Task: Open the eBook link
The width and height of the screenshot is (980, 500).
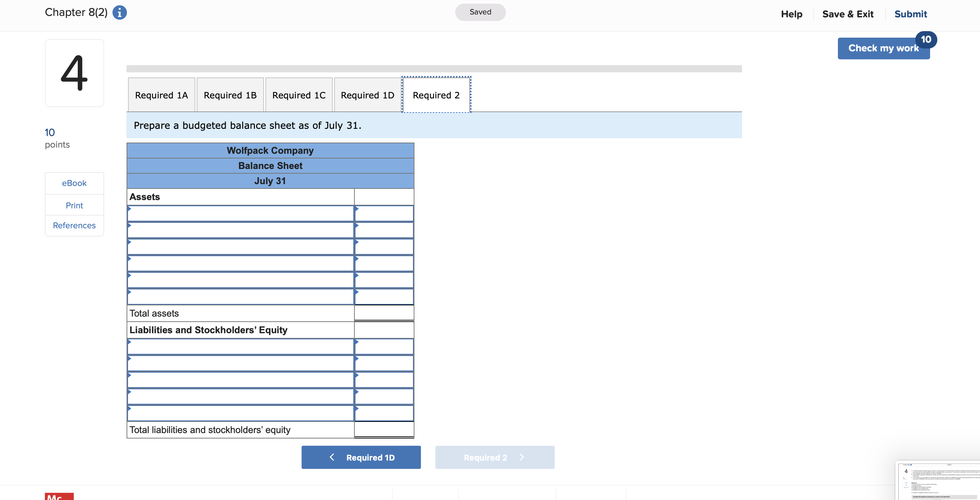Action: click(74, 183)
